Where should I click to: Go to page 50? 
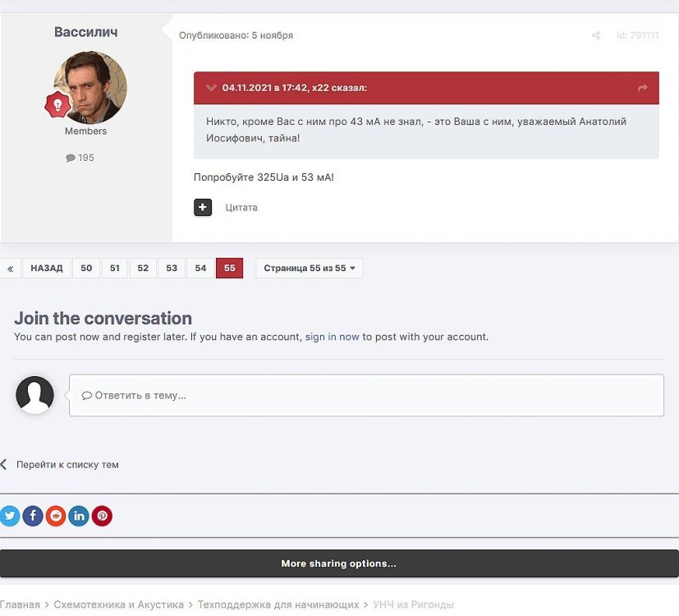pyautogui.click(x=86, y=269)
